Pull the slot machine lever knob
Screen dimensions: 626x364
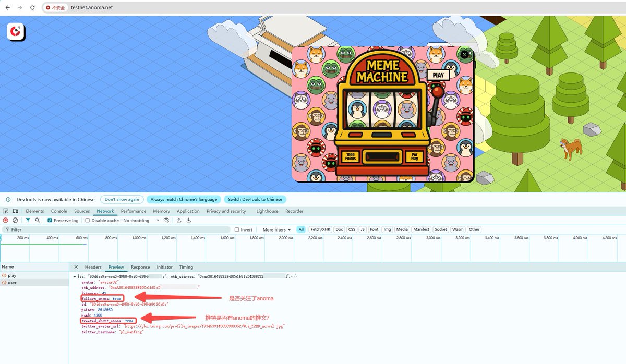point(439,92)
